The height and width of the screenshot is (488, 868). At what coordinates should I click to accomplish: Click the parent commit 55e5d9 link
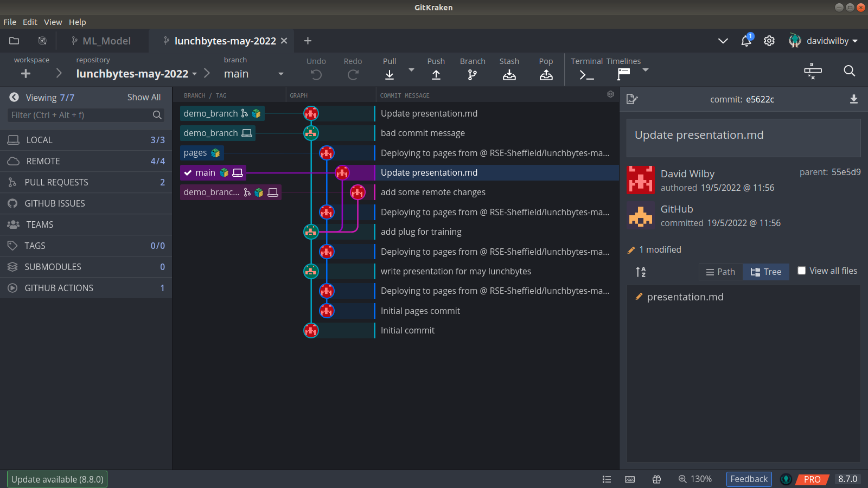[x=846, y=172]
